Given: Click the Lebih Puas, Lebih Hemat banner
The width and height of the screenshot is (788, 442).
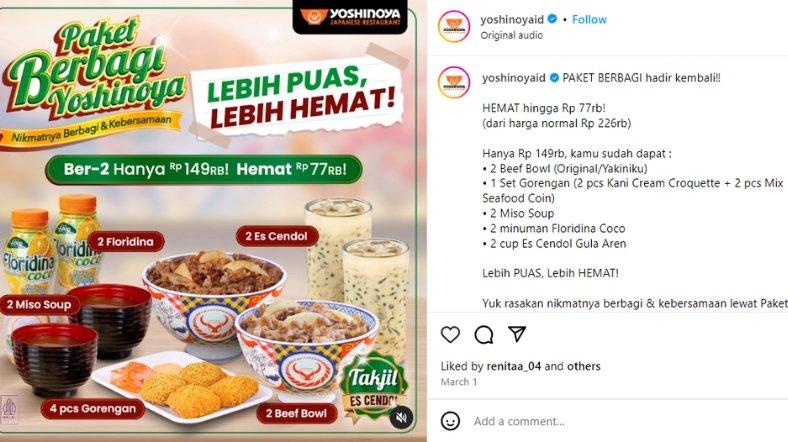Looking at the screenshot, I should [x=297, y=97].
